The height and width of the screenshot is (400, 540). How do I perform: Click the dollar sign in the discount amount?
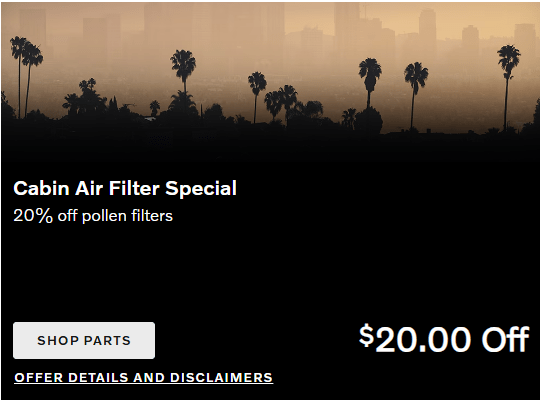(366, 335)
